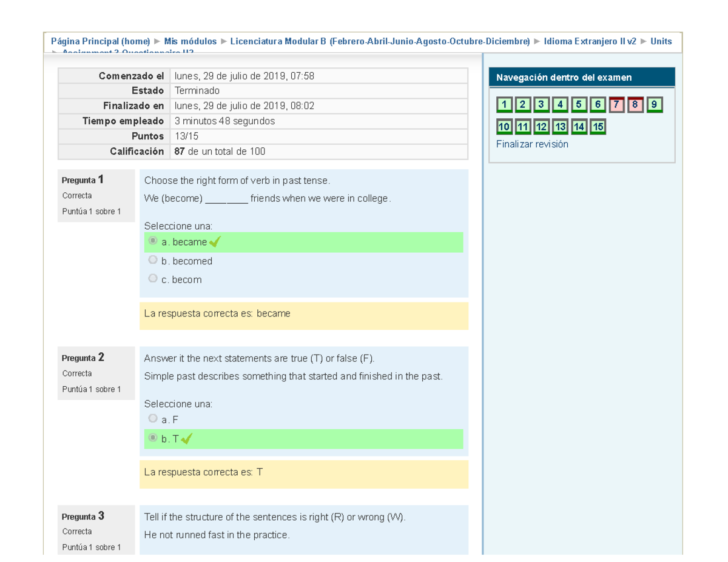
Task: Go to question 15 navigation box
Action: (x=598, y=127)
